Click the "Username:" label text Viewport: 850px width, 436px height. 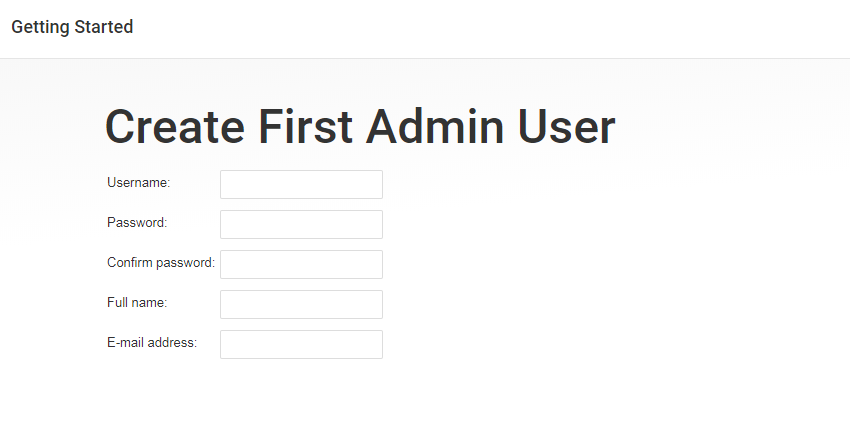coord(139,183)
